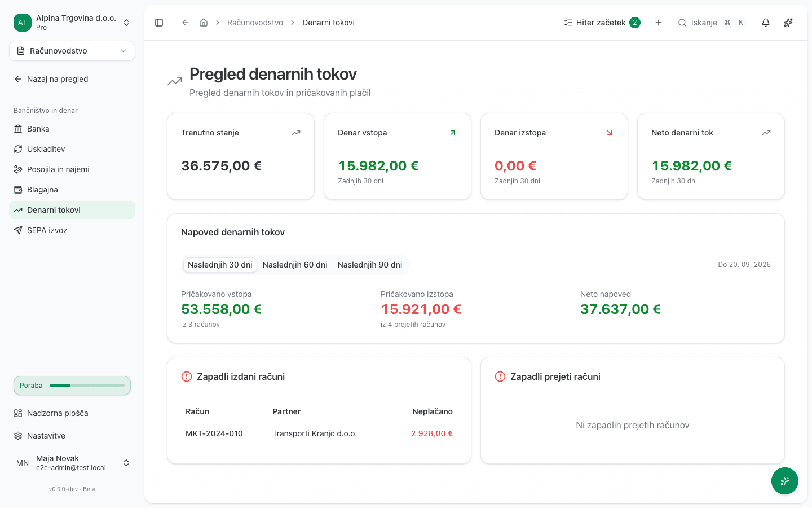Image resolution: width=812 pixels, height=508 pixels.
Task: Open the sparkle AI icon in header
Action: coord(788,23)
